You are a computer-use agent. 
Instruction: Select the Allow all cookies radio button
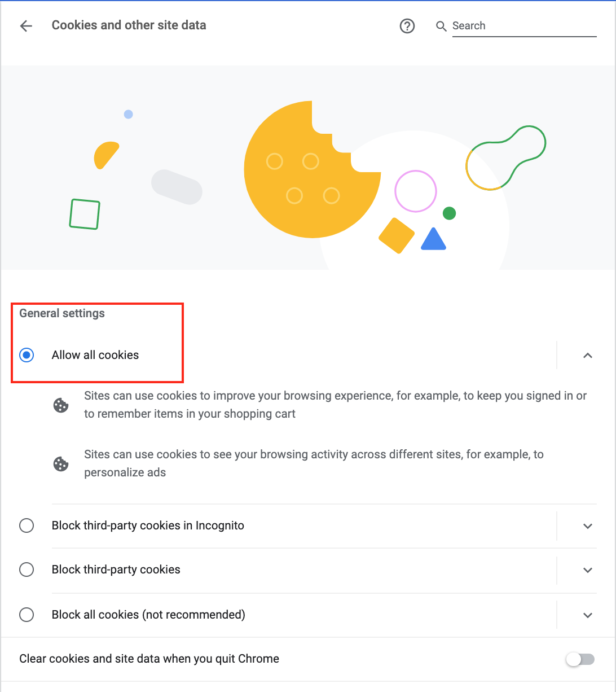point(27,355)
